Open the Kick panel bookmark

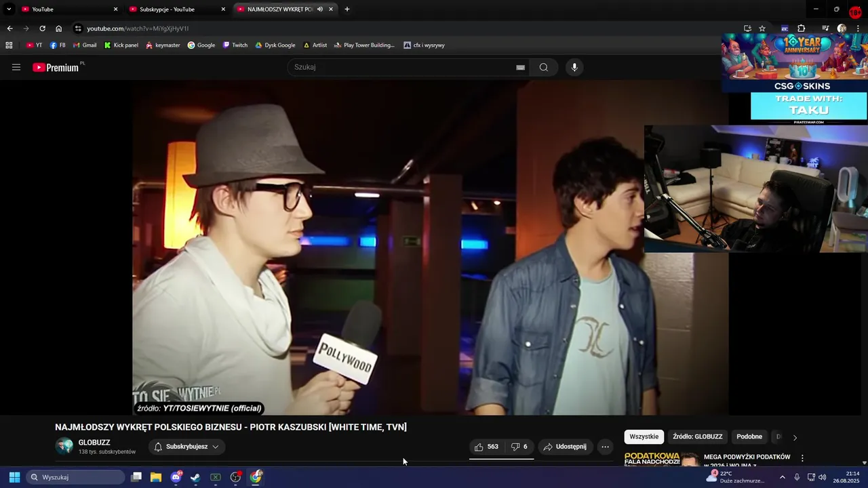point(121,45)
